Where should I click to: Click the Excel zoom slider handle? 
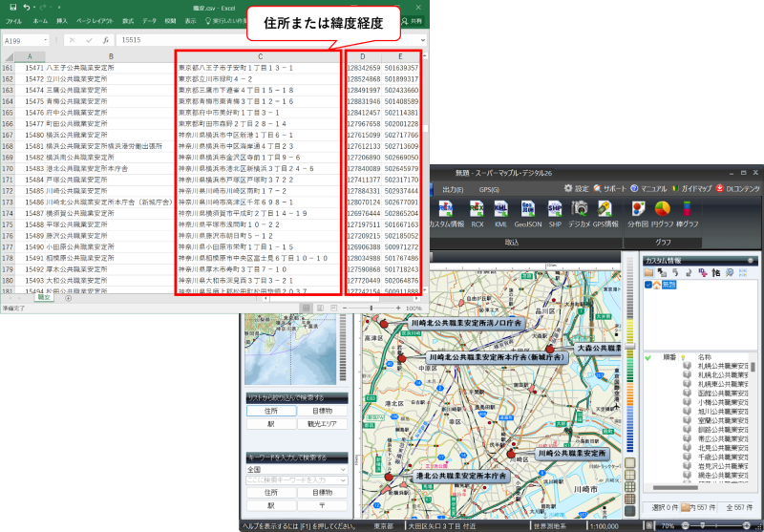371,308
